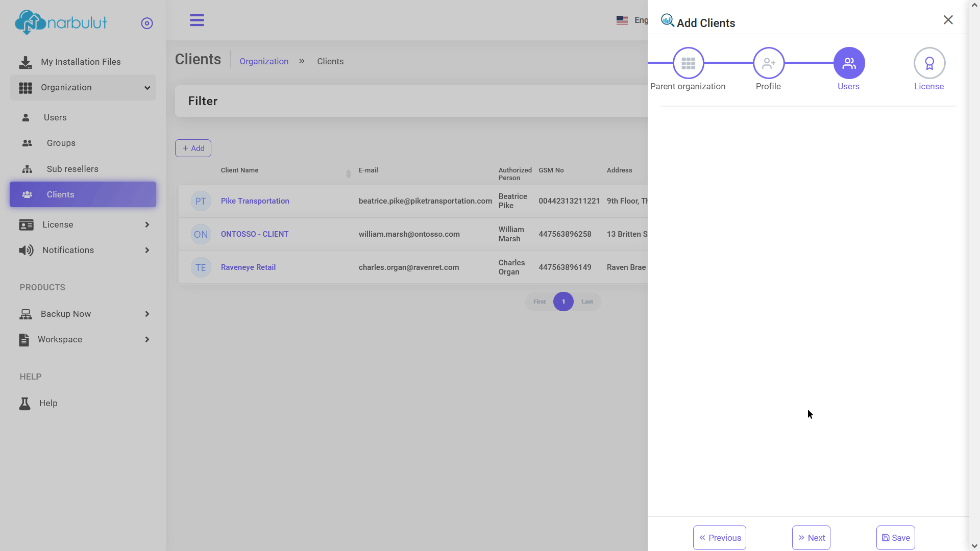Click the Add Clients chart magnifier icon
This screenshot has height=551, width=980.
668,20
